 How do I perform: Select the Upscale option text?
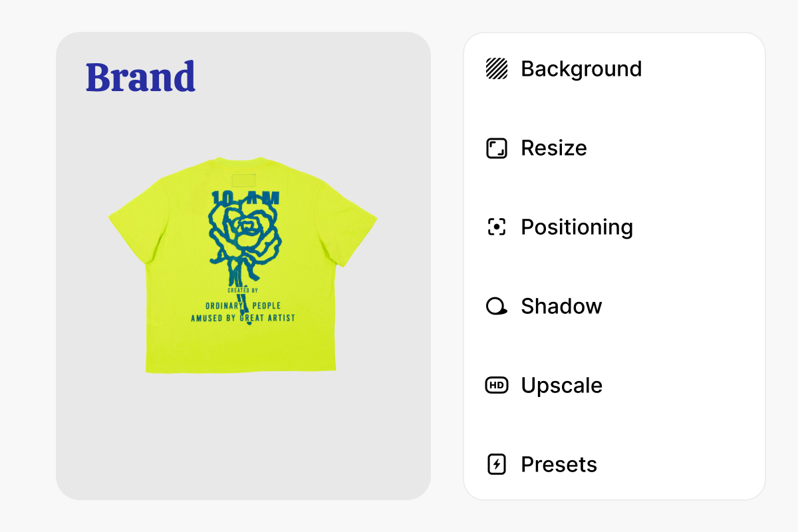561,385
